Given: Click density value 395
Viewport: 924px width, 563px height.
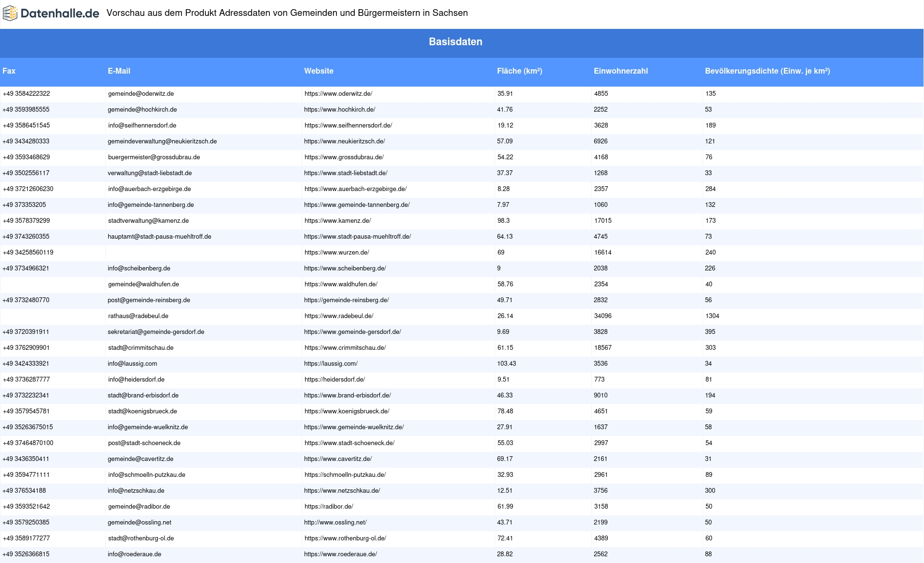Looking at the screenshot, I should [x=710, y=332].
